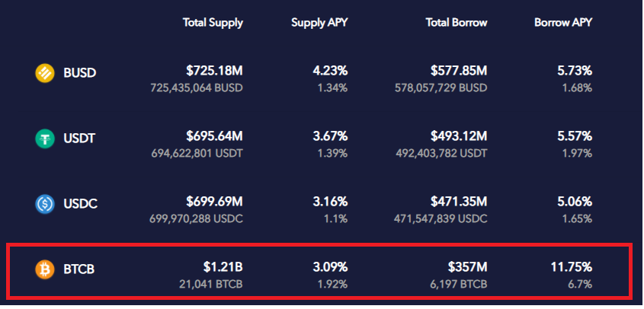The image size is (644, 309).
Task: Open the BTCB market name
Action: pyautogui.click(x=78, y=269)
